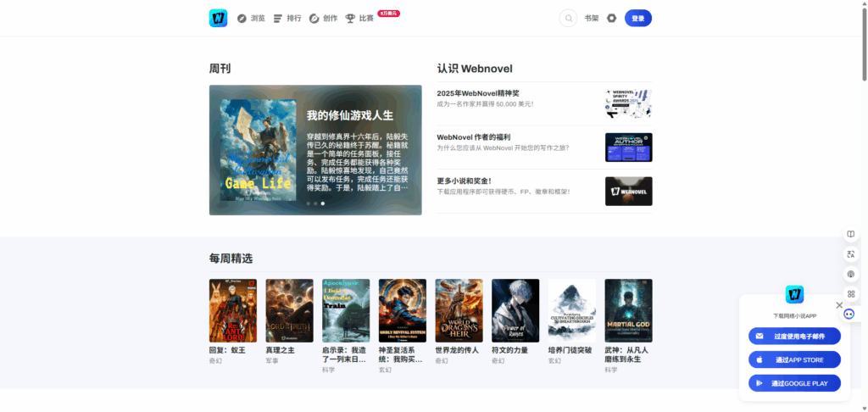
Task: Select the first carousel pagination dot
Action: pyautogui.click(x=309, y=203)
